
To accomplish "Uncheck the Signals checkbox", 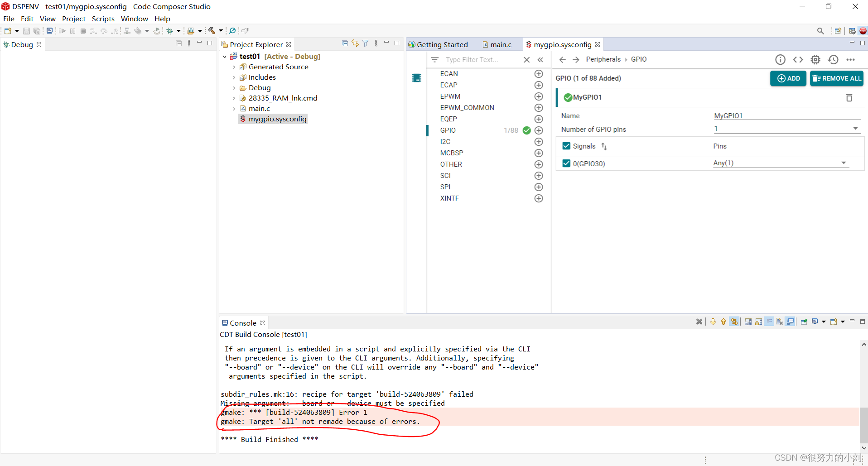I will (x=566, y=146).
